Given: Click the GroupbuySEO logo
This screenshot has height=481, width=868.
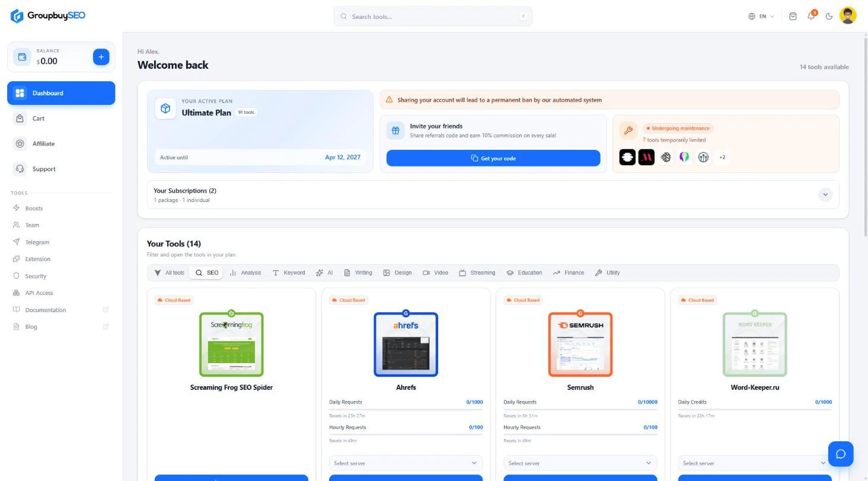Looking at the screenshot, I should point(48,16).
